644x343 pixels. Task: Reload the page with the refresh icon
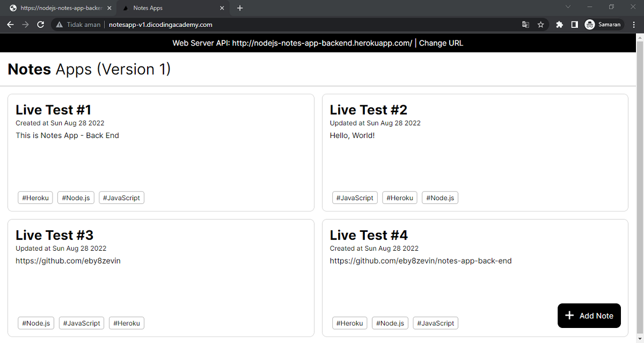coord(40,25)
